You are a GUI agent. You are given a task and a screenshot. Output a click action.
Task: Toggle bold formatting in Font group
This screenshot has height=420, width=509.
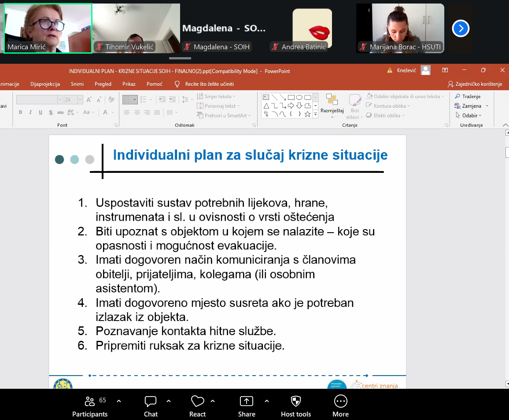point(20,113)
